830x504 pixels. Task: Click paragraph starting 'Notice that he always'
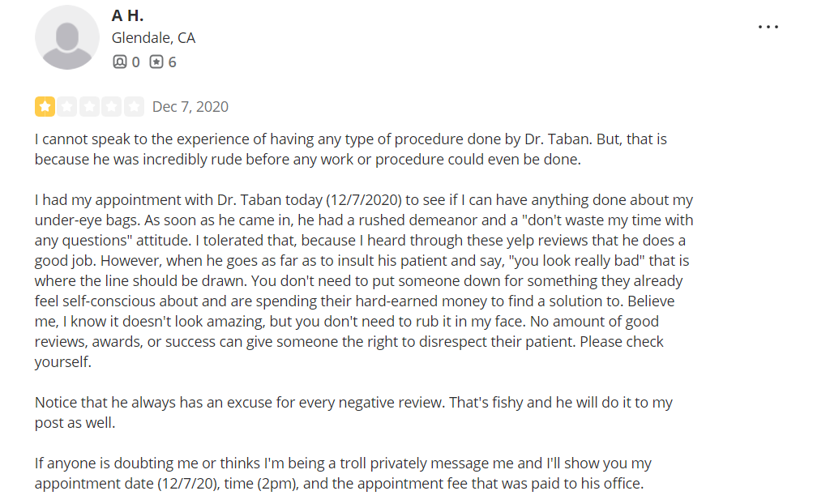coord(353,412)
